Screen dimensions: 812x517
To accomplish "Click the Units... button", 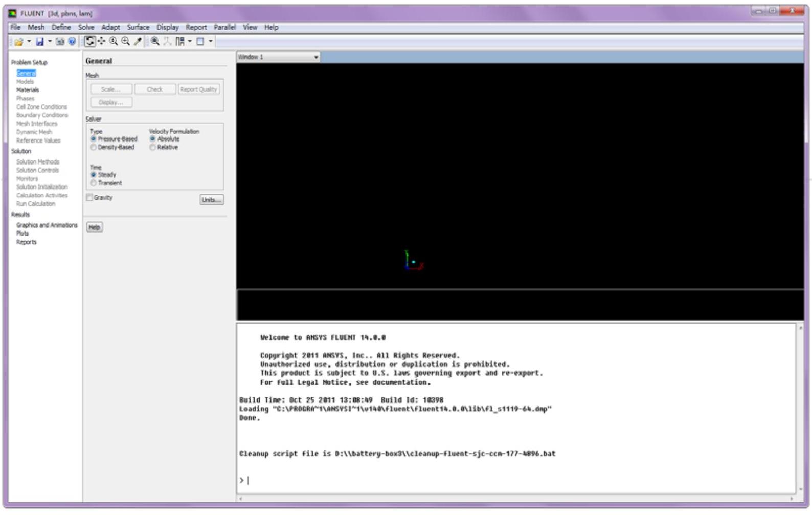I will click(212, 200).
